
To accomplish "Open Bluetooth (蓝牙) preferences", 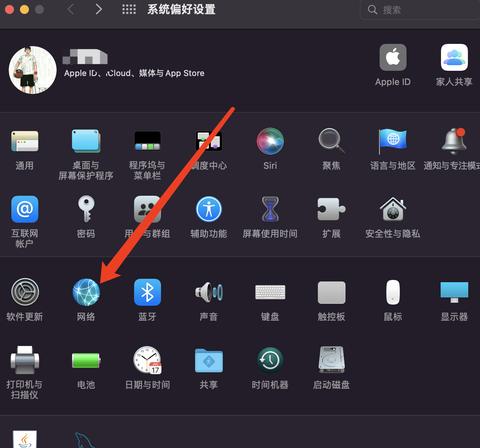I will coord(147,292).
